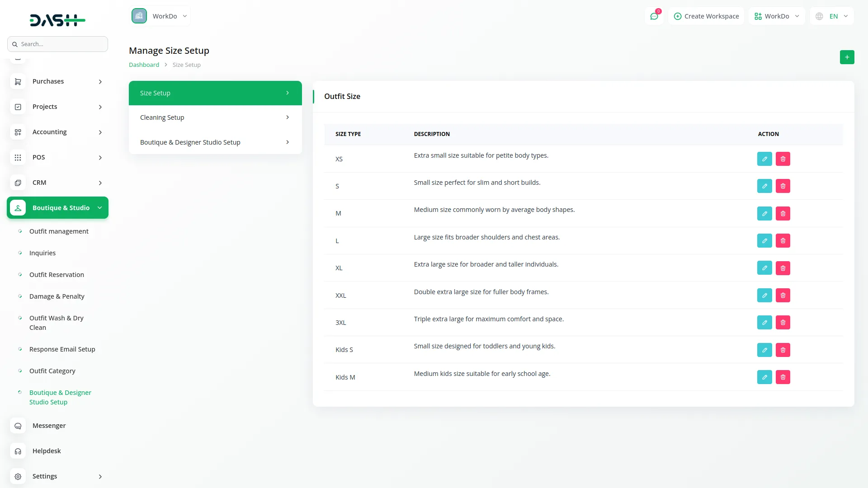
Task: Open the EN language dropdown
Action: pos(832,16)
